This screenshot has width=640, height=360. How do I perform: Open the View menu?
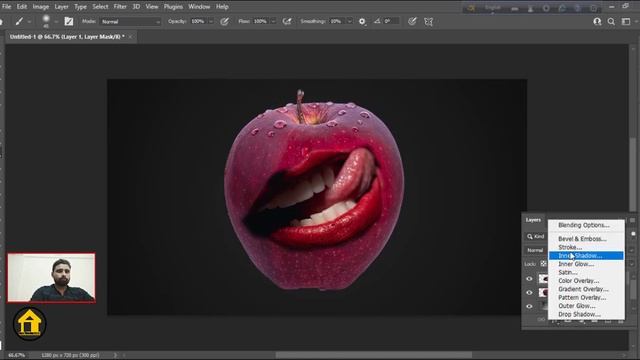point(152,7)
